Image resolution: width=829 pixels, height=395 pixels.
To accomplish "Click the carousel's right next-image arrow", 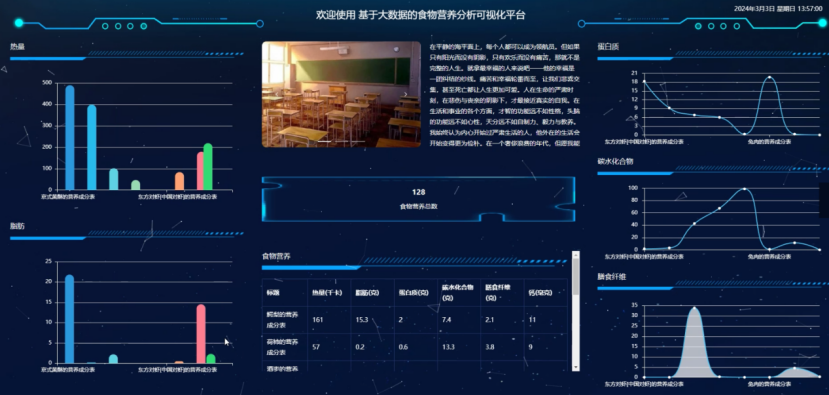I will pos(406,94).
